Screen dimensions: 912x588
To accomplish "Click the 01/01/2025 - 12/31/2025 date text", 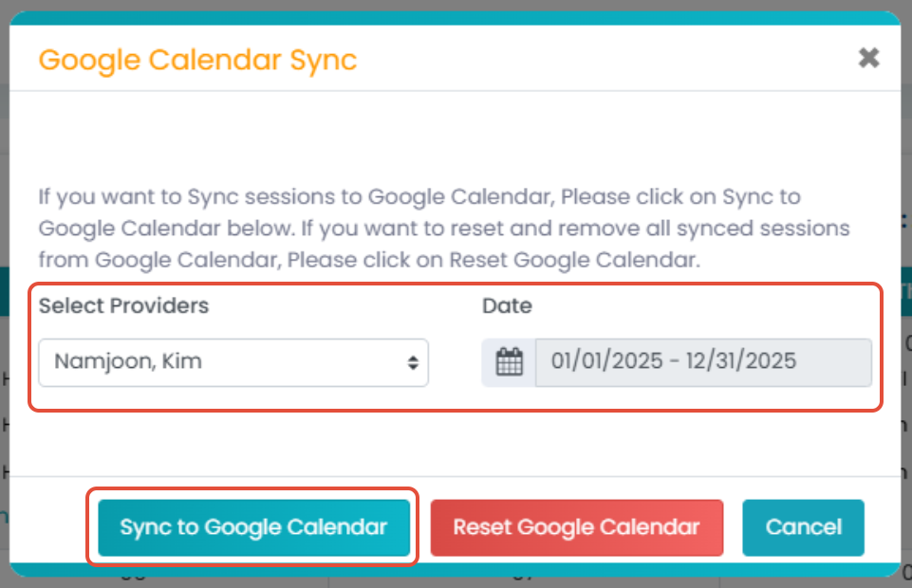I will point(674,361).
